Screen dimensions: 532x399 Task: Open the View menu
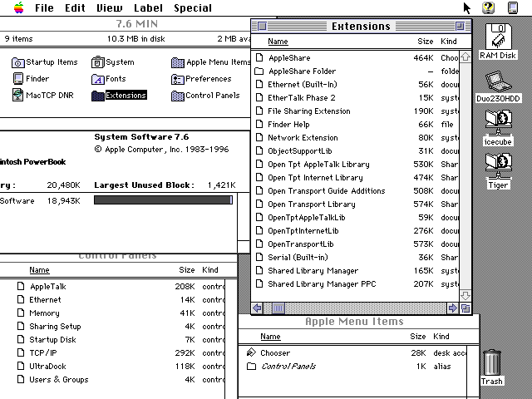tap(109, 7)
